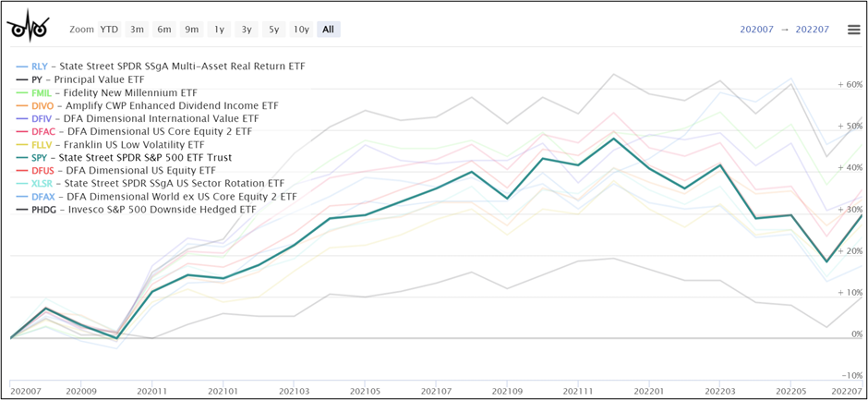Image resolution: width=868 pixels, height=400 pixels.
Task: Click the 202007 start date field
Action: pos(755,30)
